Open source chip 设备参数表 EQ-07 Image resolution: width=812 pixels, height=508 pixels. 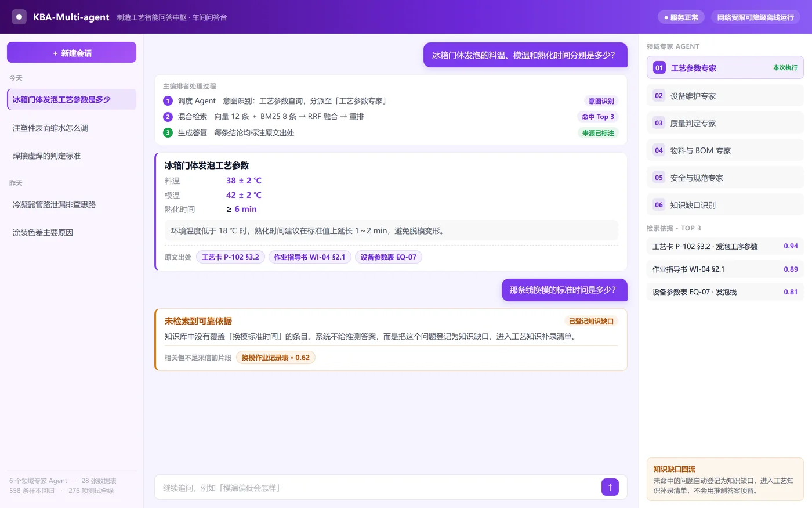[389, 257]
